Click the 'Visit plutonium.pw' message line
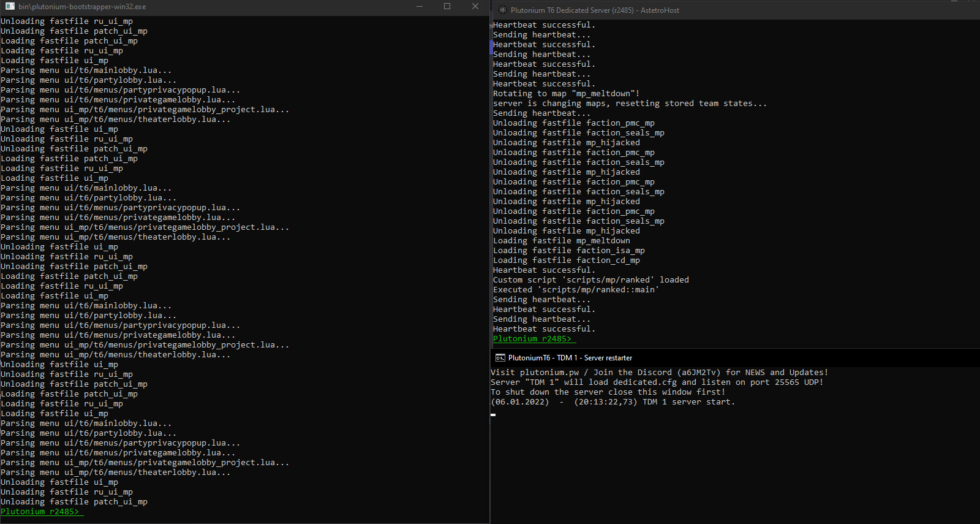The image size is (980, 524). click(x=659, y=373)
